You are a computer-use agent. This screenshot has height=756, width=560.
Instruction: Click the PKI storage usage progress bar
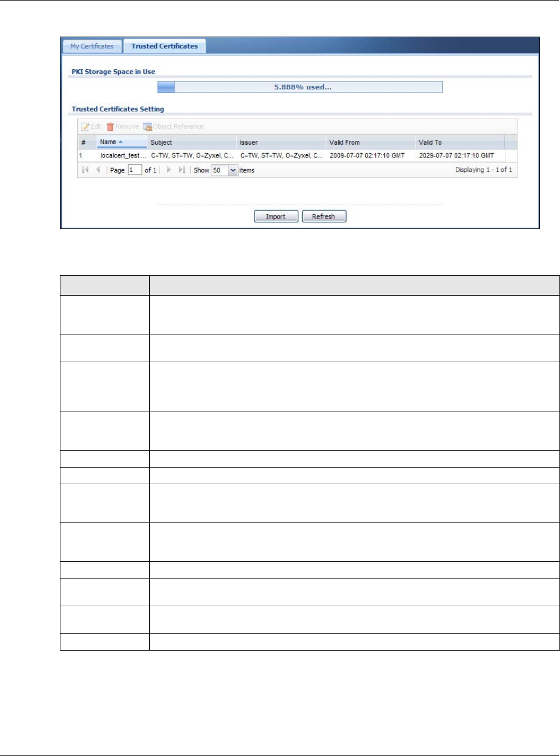(x=300, y=87)
